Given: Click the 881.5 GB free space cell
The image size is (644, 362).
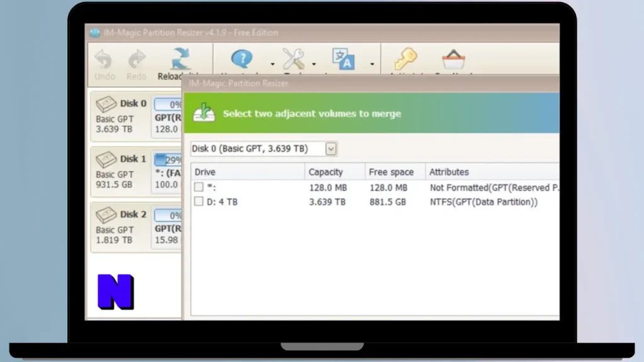Looking at the screenshot, I should 387,202.
